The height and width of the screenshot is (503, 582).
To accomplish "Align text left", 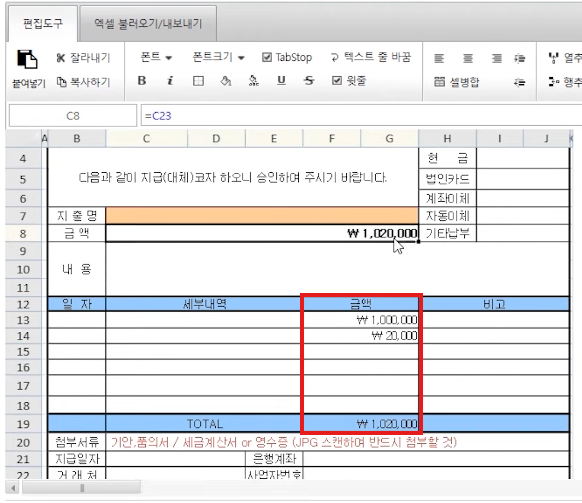I will pyautogui.click(x=439, y=59).
